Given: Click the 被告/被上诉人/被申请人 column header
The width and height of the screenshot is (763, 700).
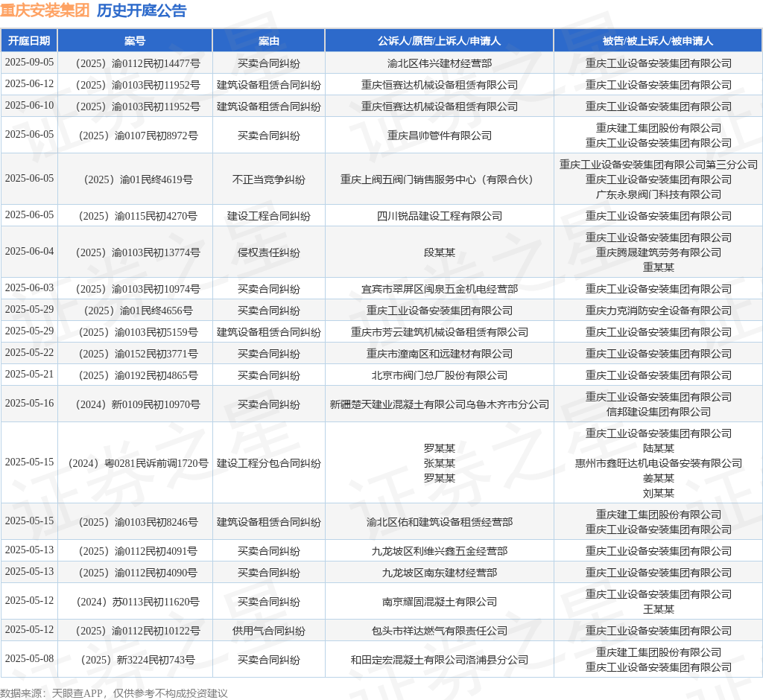Looking at the screenshot, I should point(658,41).
